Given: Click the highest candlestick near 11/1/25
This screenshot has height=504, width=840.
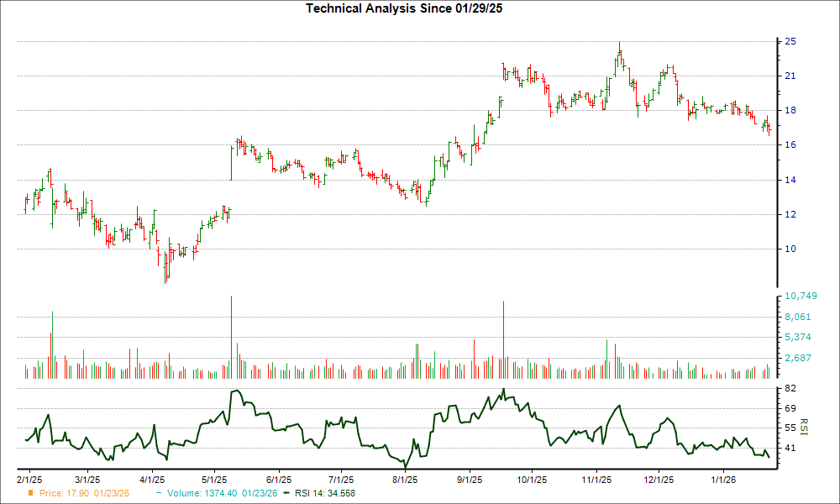Looking at the screenshot, I should pos(620,49).
